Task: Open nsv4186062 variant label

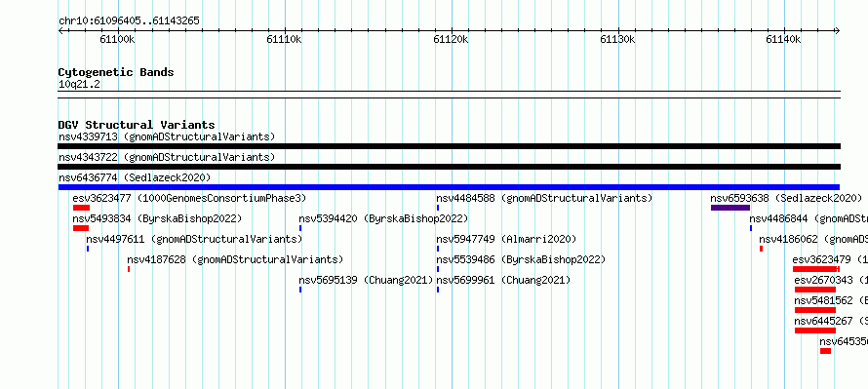Action: pyautogui.click(x=813, y=239)
